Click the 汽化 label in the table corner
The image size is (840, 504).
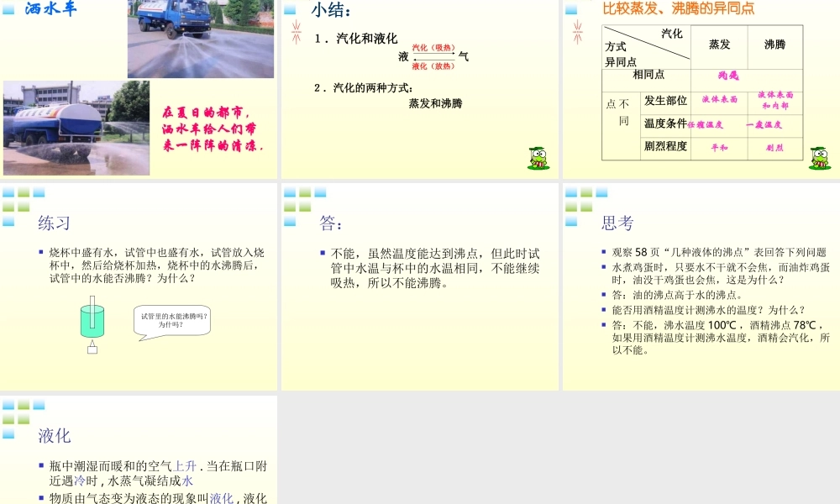672,34
